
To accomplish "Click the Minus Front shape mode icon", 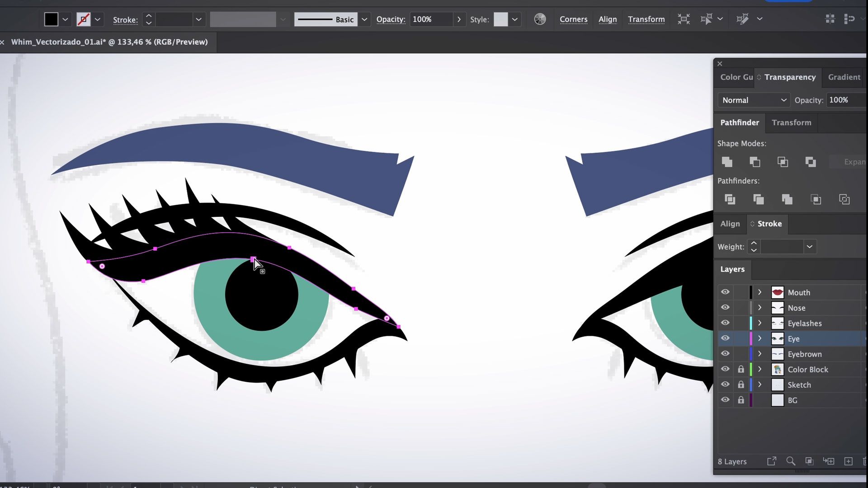I will coord(755,162).
